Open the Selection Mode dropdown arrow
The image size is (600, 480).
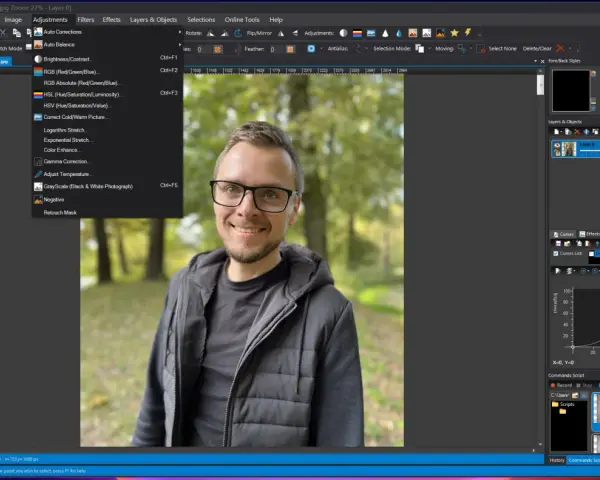click(x=429, y=49)
